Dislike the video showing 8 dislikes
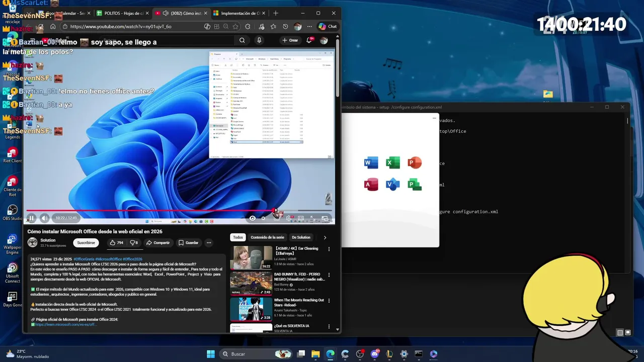Viewport: 644px width, 362px height. [134, 242]
